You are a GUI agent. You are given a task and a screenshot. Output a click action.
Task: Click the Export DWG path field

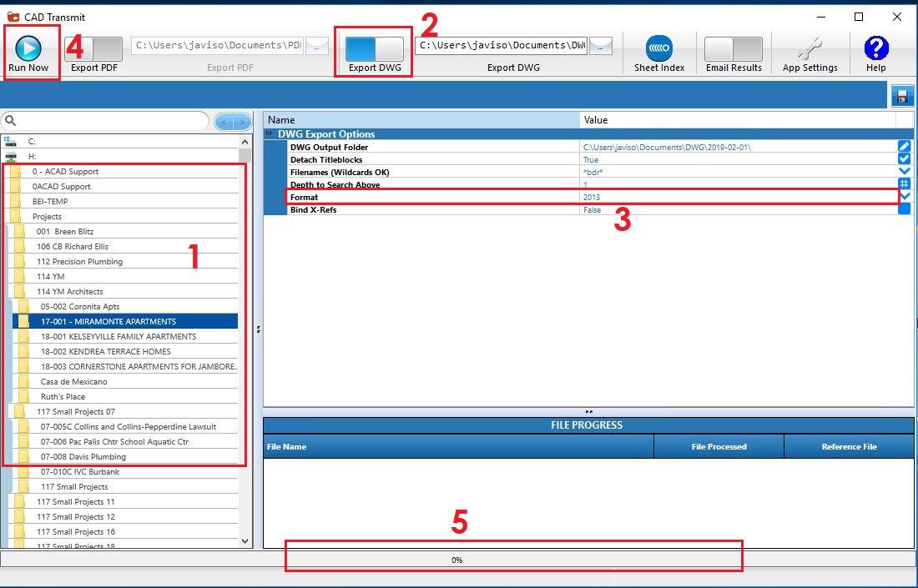click(502, 46)
